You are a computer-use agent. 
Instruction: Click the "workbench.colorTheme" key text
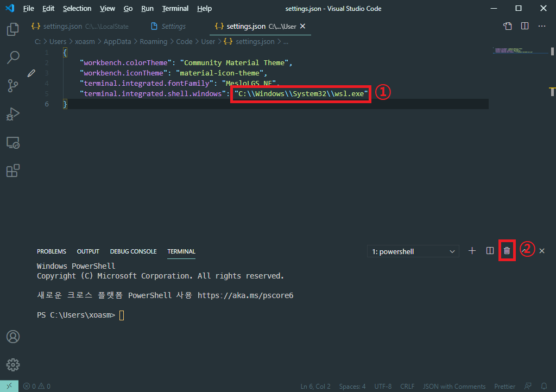click(x=125, y=63)
